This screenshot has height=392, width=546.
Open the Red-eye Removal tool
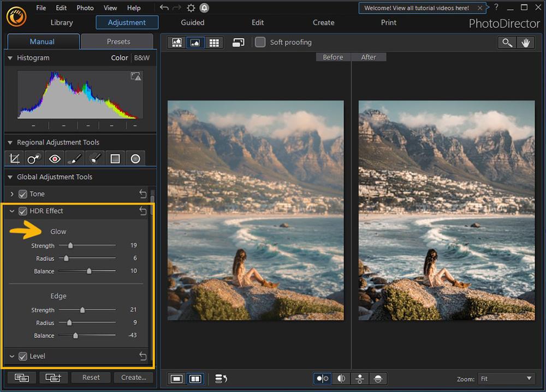click(x=54, y=158)
